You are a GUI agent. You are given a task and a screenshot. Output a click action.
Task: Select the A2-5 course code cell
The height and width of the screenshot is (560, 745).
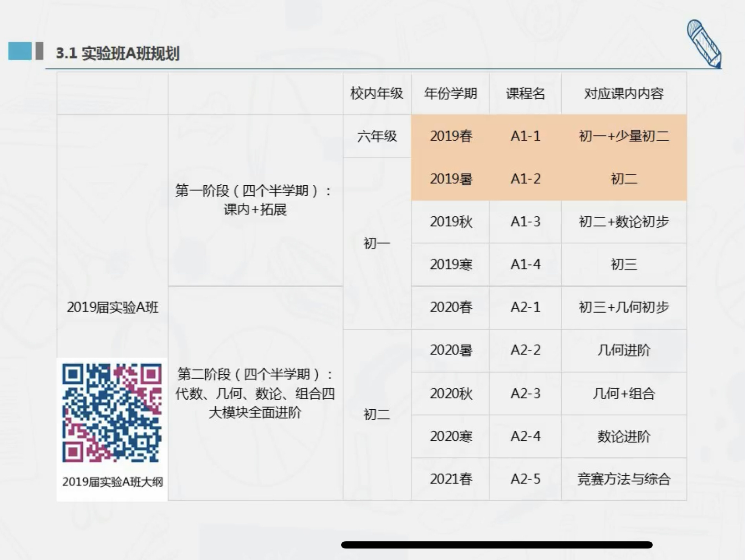pyautogui.click(x=524, y=479)
